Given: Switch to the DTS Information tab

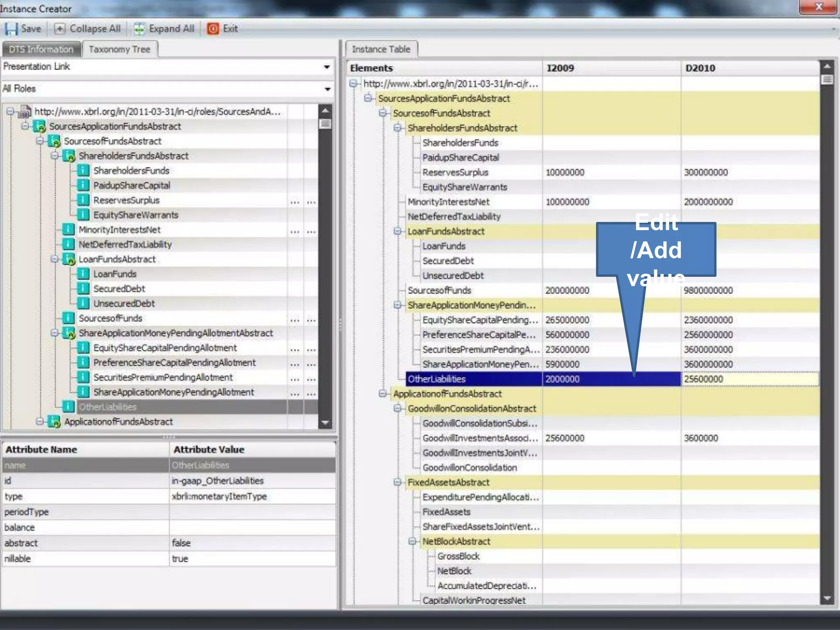Looking at the screenshot, I should click(x=41, y=49).
